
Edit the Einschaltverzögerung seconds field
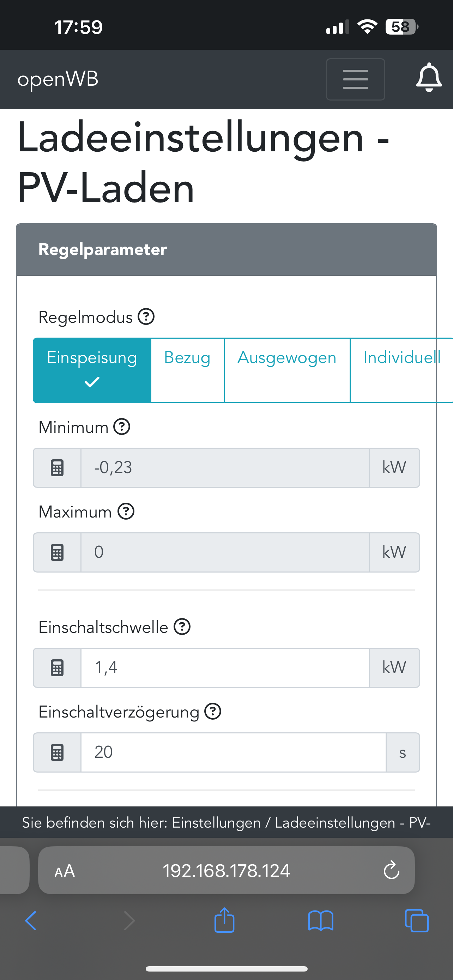pyautogui.click(x=233, y=752)
